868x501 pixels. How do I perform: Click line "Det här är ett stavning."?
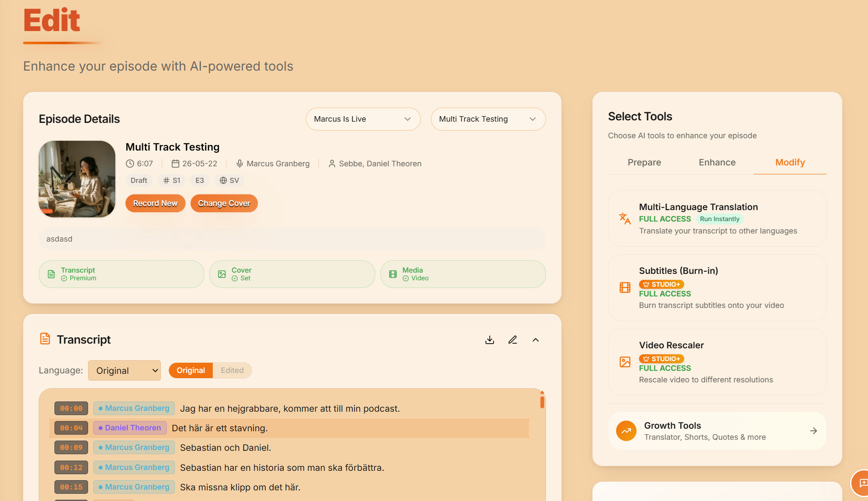pyautogui.click(x=220, y=428)
